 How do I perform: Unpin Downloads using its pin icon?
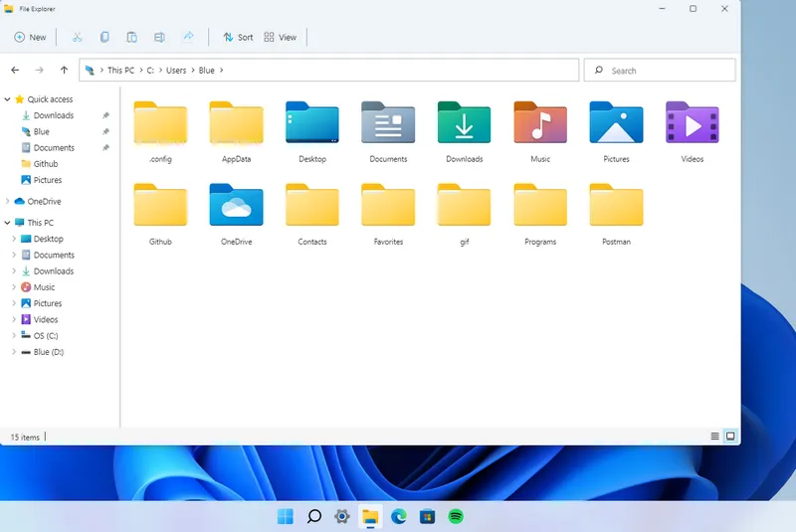pos(105,115)
